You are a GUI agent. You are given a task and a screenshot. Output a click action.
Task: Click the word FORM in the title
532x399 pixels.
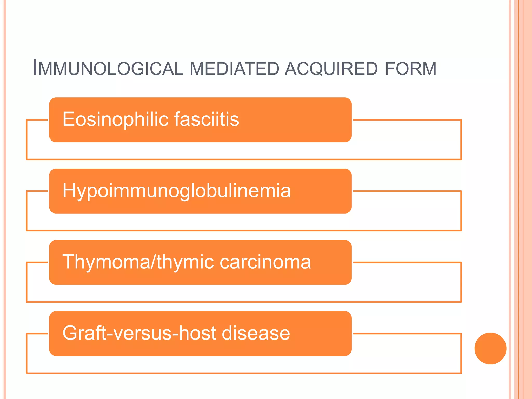(410, 69)
